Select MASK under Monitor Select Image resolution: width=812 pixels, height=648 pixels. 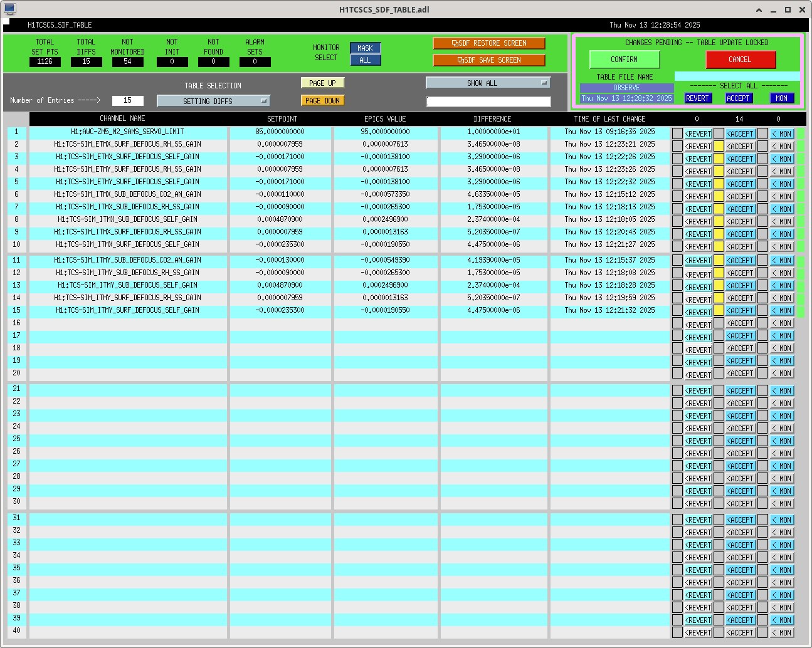(x=365, y=48)
